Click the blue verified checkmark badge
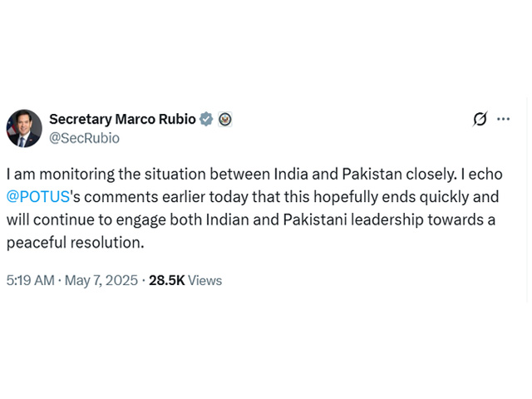This screenshot has height=399, width=532. pyautogui.click(x=206, y=119)
